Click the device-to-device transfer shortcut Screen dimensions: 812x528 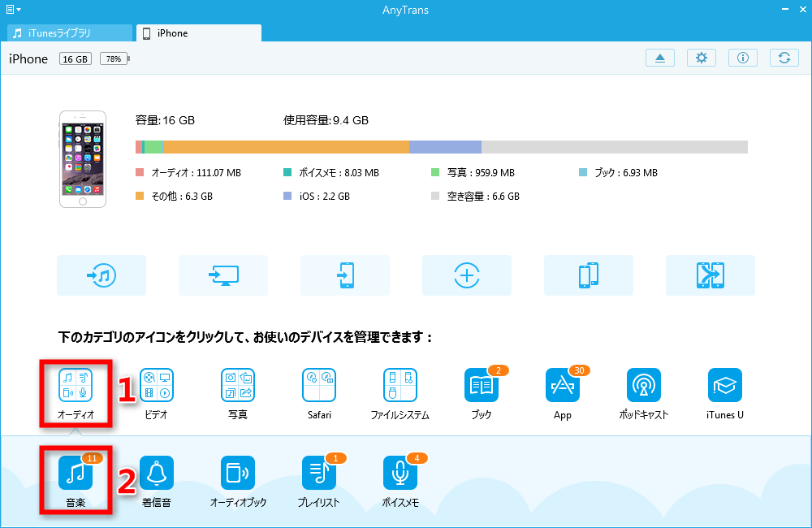(588, 275)
